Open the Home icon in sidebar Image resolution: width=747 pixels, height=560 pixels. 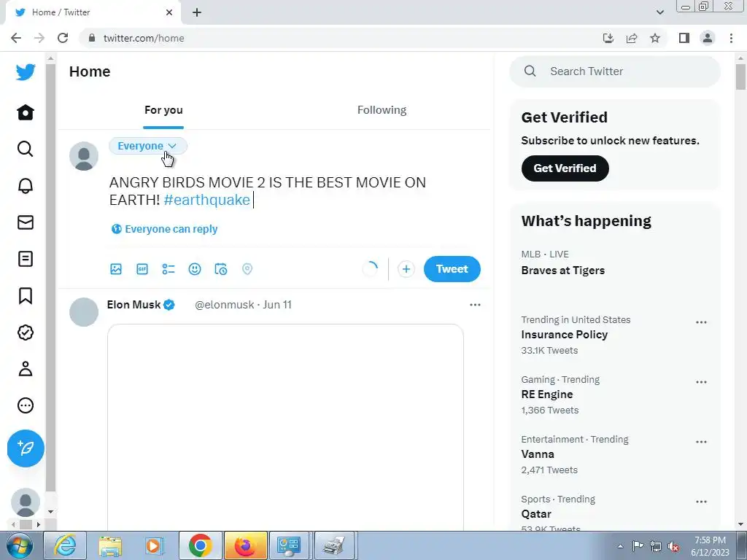[x=26, y=112]
